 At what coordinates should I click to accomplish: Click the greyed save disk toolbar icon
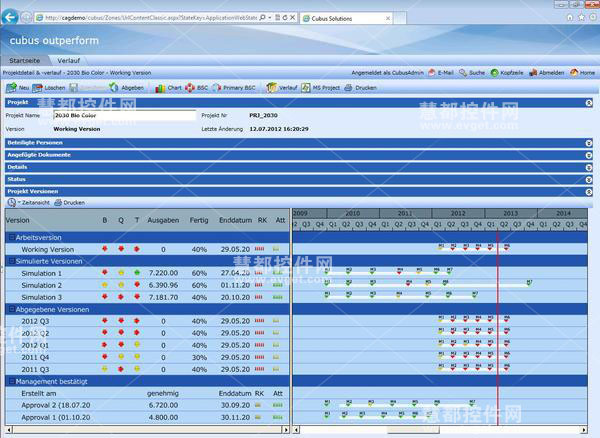[73, 88]
